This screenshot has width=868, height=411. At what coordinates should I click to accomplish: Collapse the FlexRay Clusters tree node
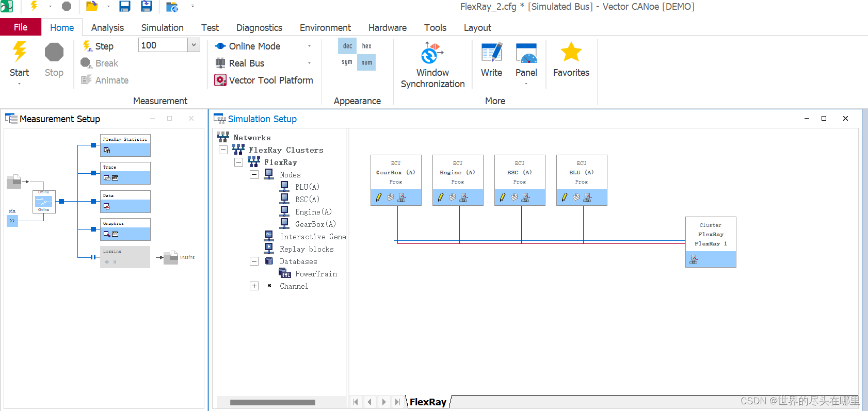pyautogui.click(x=223, y=150)
